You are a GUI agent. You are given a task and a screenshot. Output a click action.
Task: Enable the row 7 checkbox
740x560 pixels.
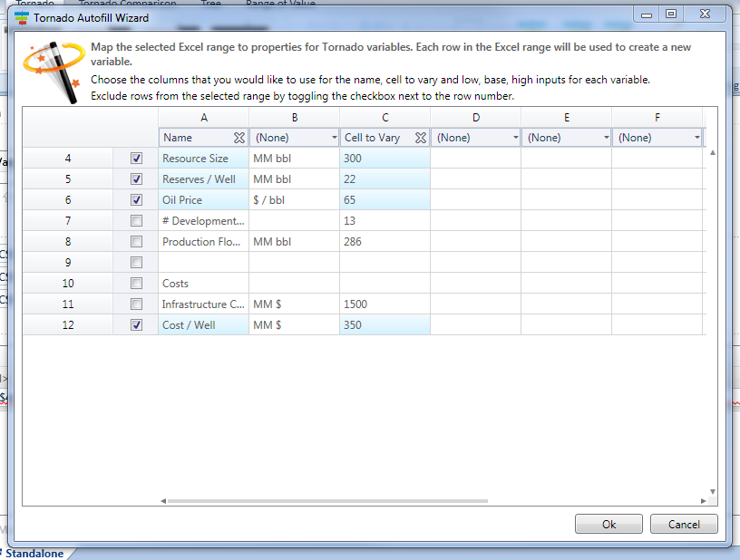coord(136,221)
